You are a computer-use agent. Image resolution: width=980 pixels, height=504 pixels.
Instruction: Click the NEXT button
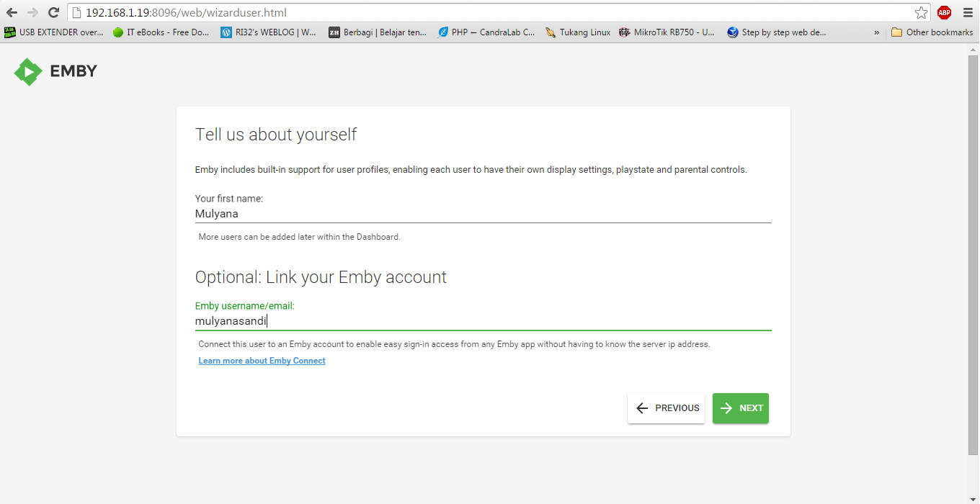point(741,408)
